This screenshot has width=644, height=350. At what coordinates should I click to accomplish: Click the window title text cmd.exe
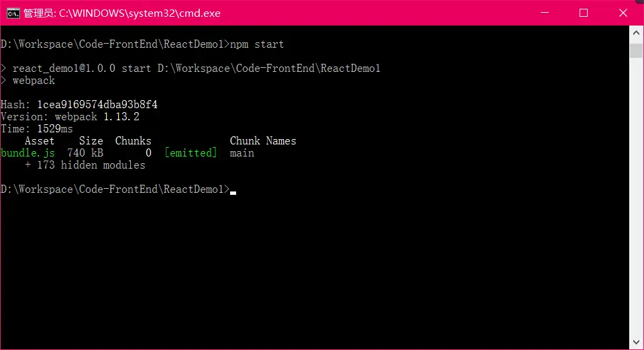pos(122,13)
